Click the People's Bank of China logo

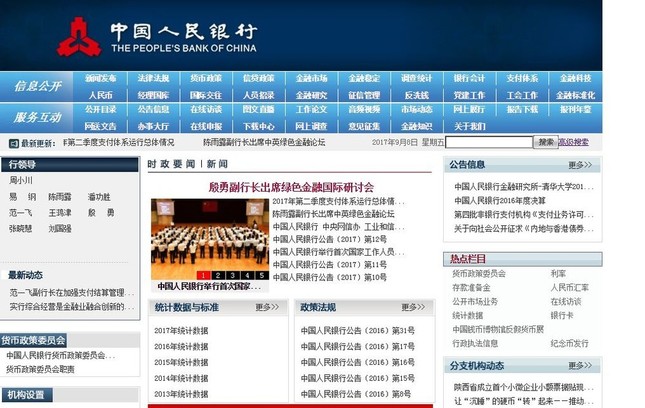coord(78,36)
